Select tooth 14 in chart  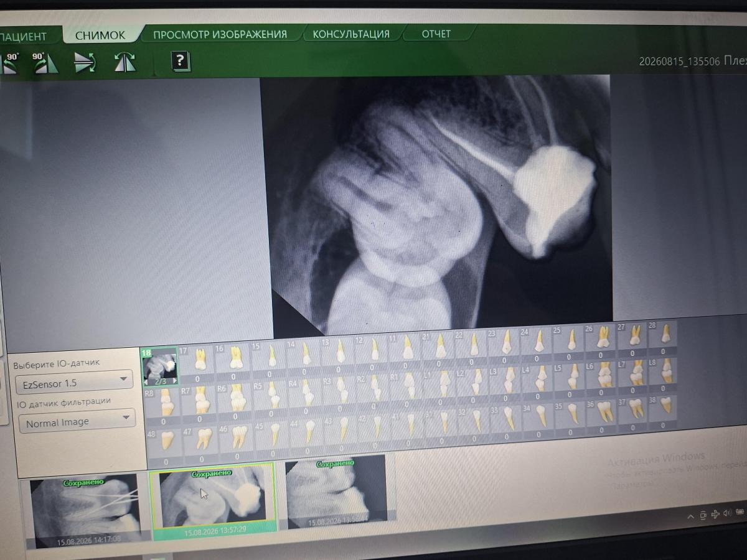point(304,358)
